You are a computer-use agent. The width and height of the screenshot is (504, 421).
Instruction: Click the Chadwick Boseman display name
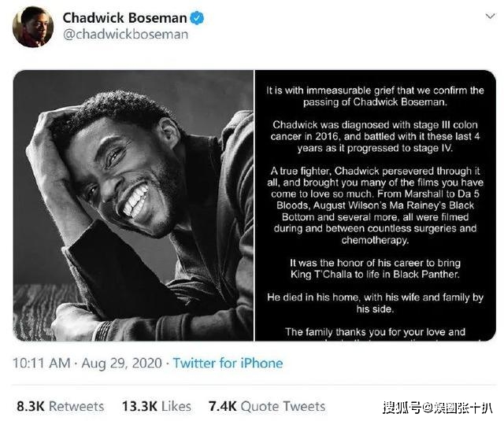point(124,17)
